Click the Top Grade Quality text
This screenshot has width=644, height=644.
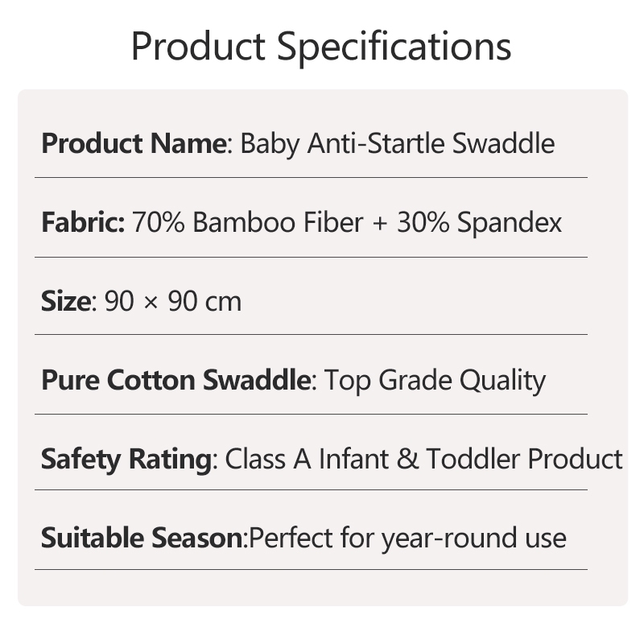click(x=435, y=381)
